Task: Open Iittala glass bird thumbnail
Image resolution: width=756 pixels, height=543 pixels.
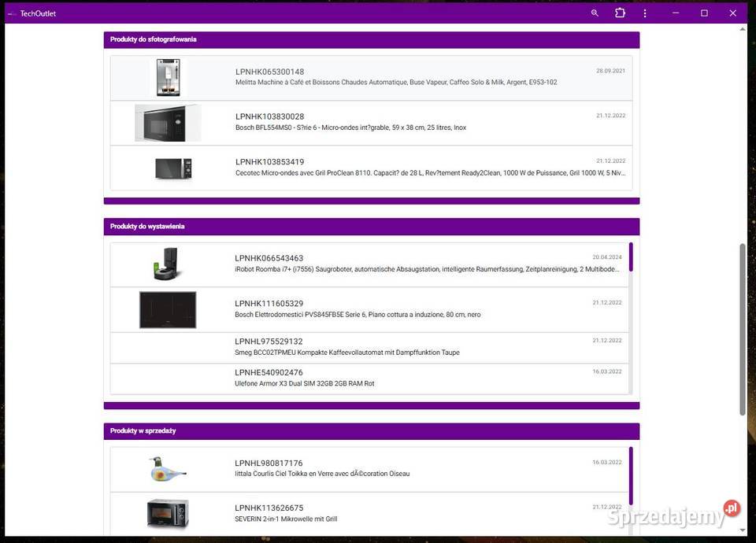Action: [x=167, y=469]
